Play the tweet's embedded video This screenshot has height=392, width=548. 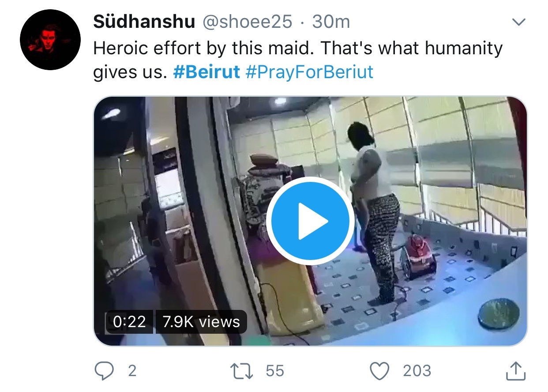(310, 221)
